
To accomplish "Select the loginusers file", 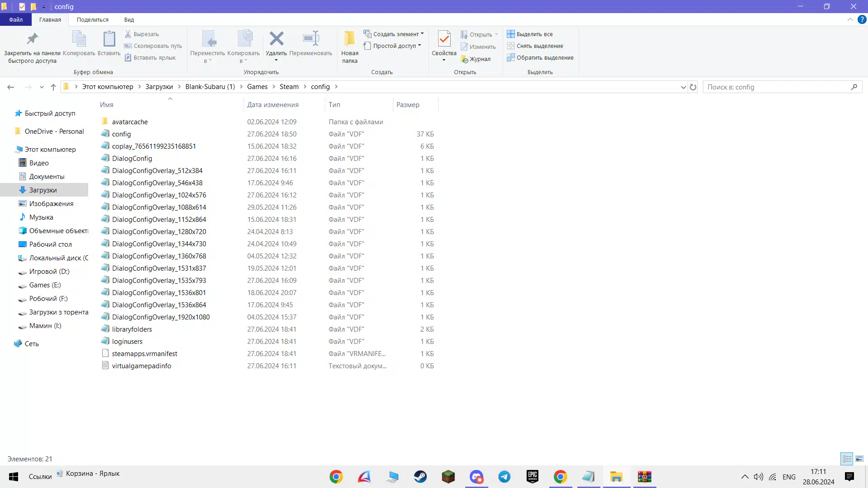I will pyautogui.click(x=127, y=341).
